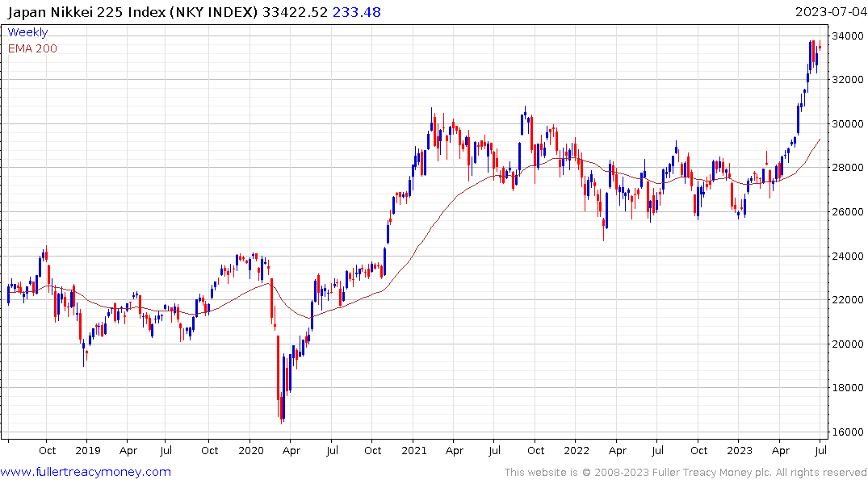The image size is (868, 484).
Task: Click the 28000 price axis label
Action: tap(847, 168)
